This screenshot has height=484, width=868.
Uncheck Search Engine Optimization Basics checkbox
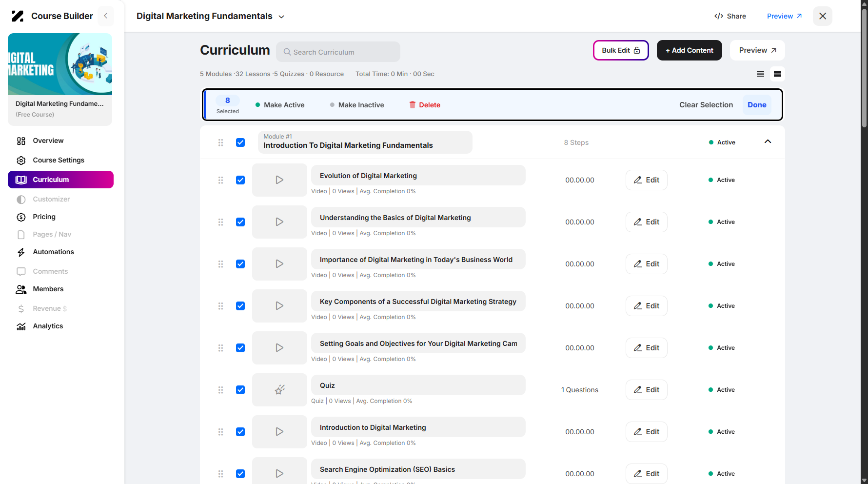click(x=240, y=474)
